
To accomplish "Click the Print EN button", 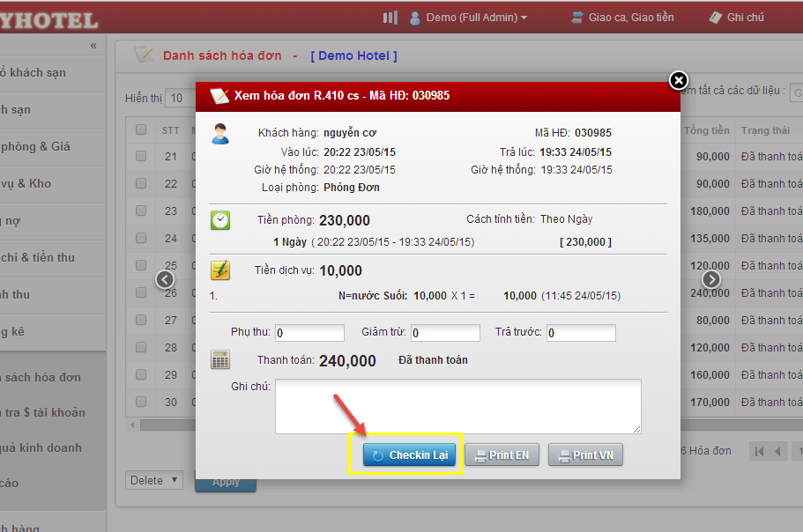I will point(502,455).
